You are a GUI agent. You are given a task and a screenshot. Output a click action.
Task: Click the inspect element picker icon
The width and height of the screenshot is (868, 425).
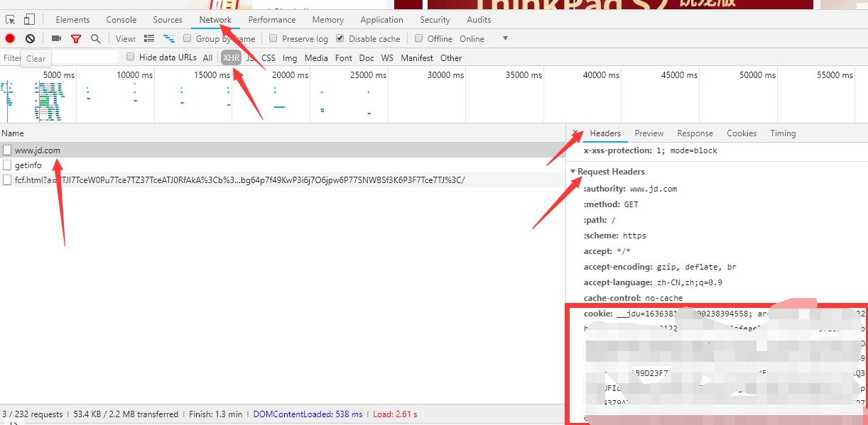(x=10, y=20)
